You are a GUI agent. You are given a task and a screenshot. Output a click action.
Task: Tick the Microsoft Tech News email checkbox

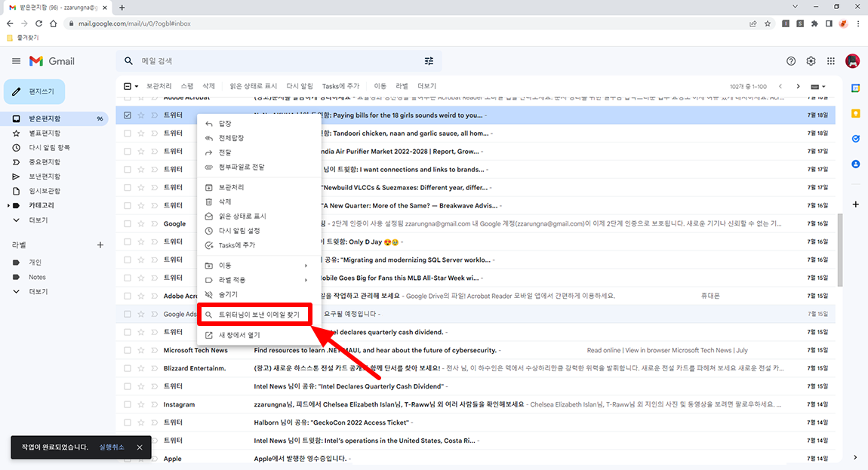[x=128, y=350]
